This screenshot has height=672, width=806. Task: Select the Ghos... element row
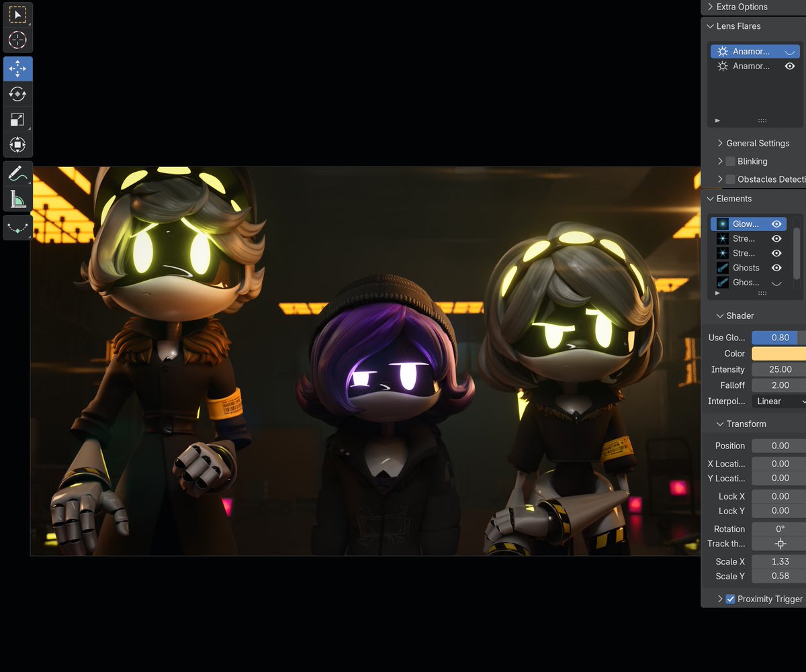tap(748, 283)
